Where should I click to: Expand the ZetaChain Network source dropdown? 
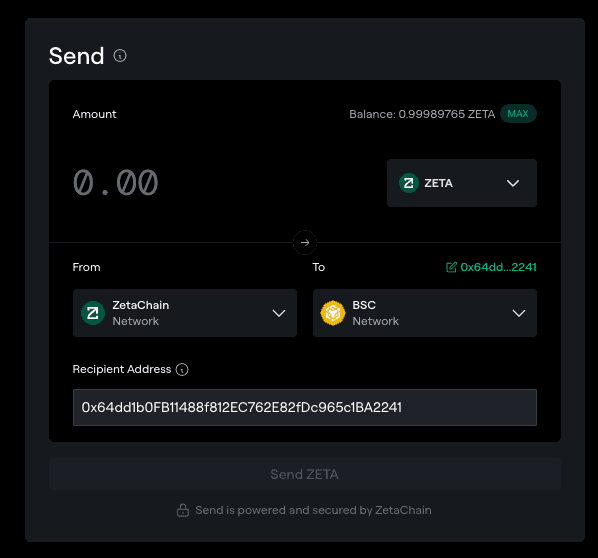pos(185,313)
